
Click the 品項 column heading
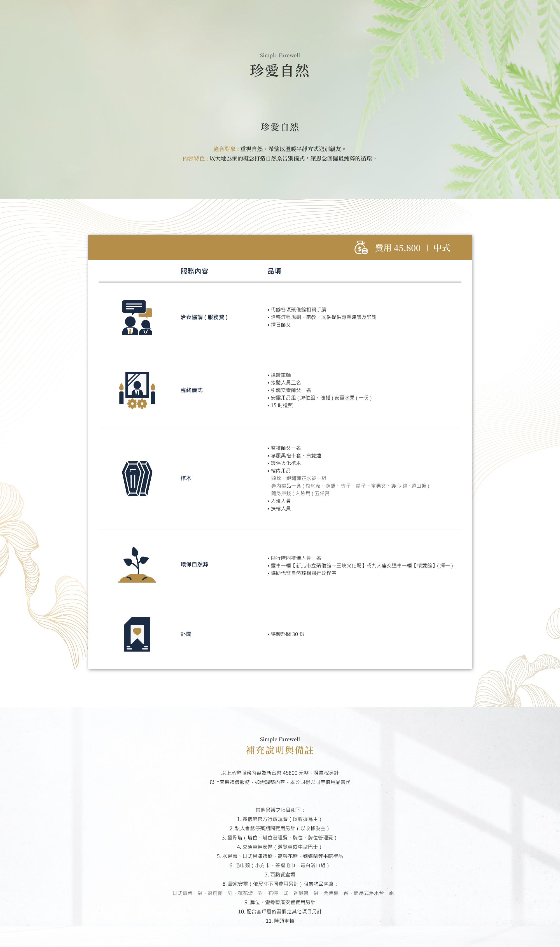(x=274, y=271)
